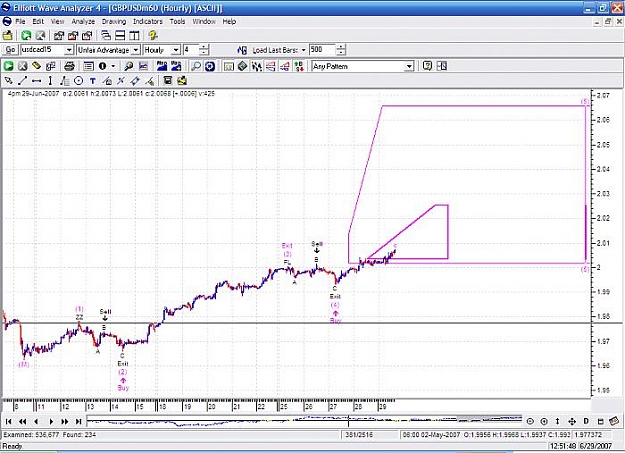Open the Tools menu
The image size is (625, 453).
point(177,22)
